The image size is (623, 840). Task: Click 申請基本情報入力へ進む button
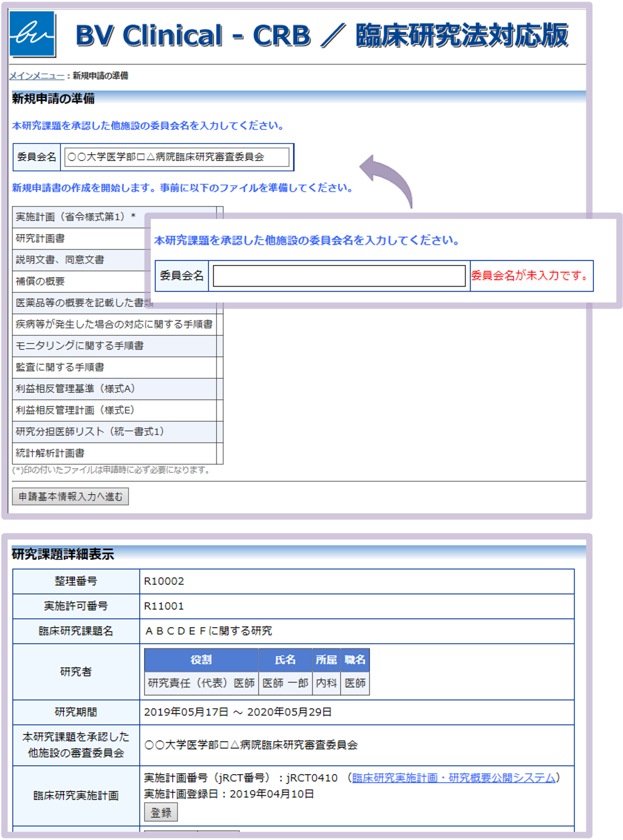coord(70,496)
